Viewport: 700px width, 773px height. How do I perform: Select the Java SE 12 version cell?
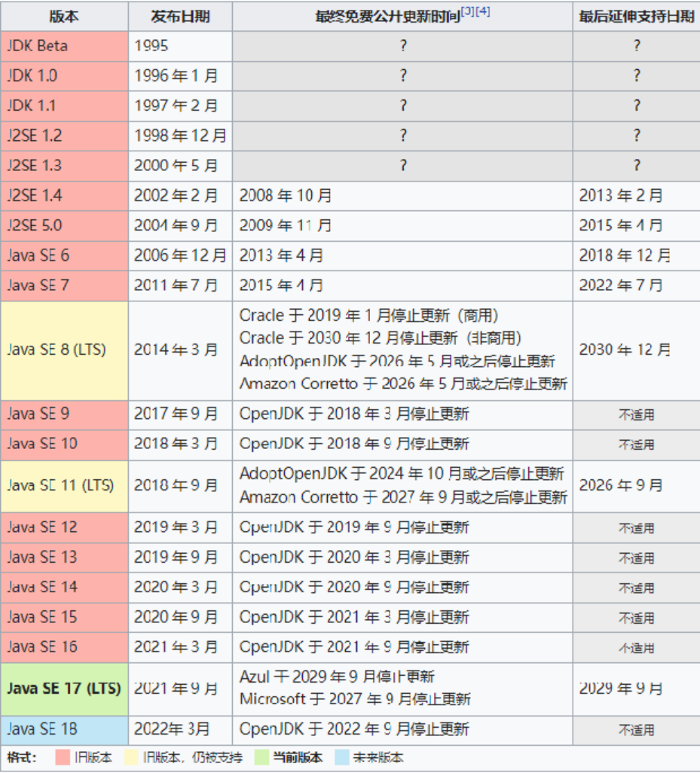click(x=64, y=528)
